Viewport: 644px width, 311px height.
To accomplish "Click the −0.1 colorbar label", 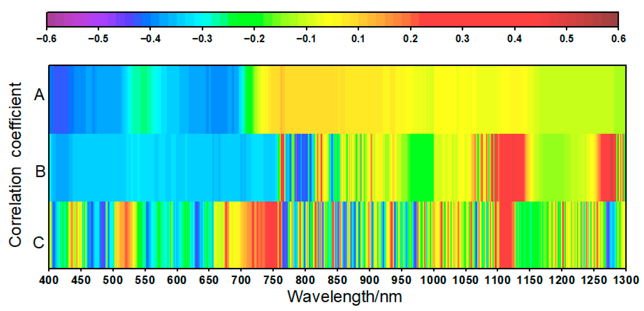I will (306, 39).
